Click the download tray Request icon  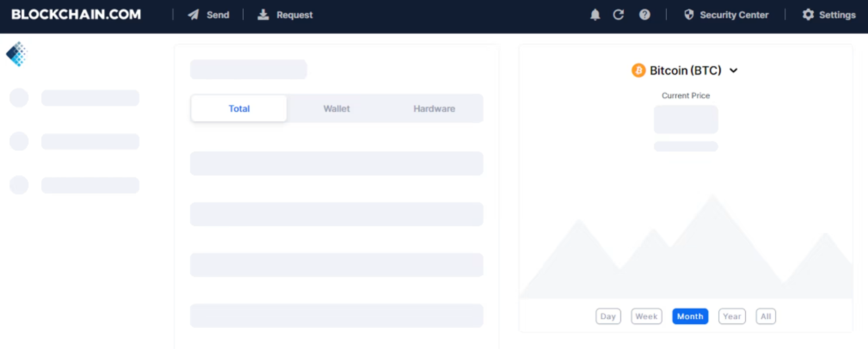tap(263, 15)
